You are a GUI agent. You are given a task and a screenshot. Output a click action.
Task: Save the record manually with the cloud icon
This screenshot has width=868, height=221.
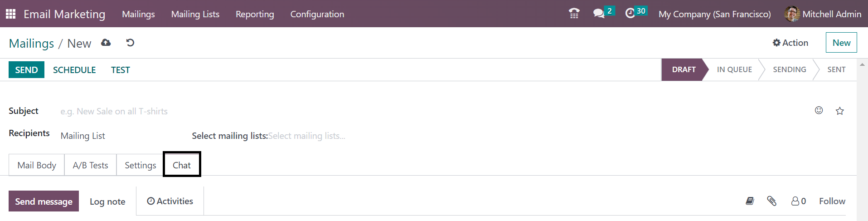[x=106, y=43]
